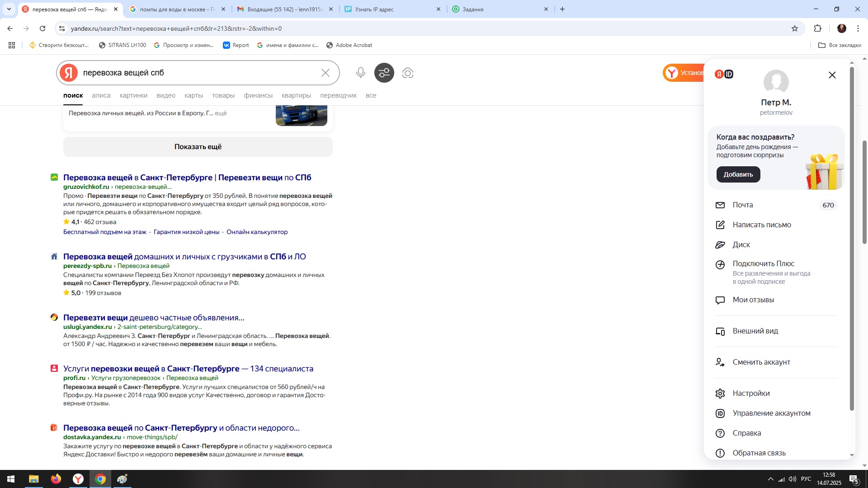Image resolution: width=868 pixels, height=488 pixels.
Task: Click the voice search microphone icon
Action: tap(360, 73)
